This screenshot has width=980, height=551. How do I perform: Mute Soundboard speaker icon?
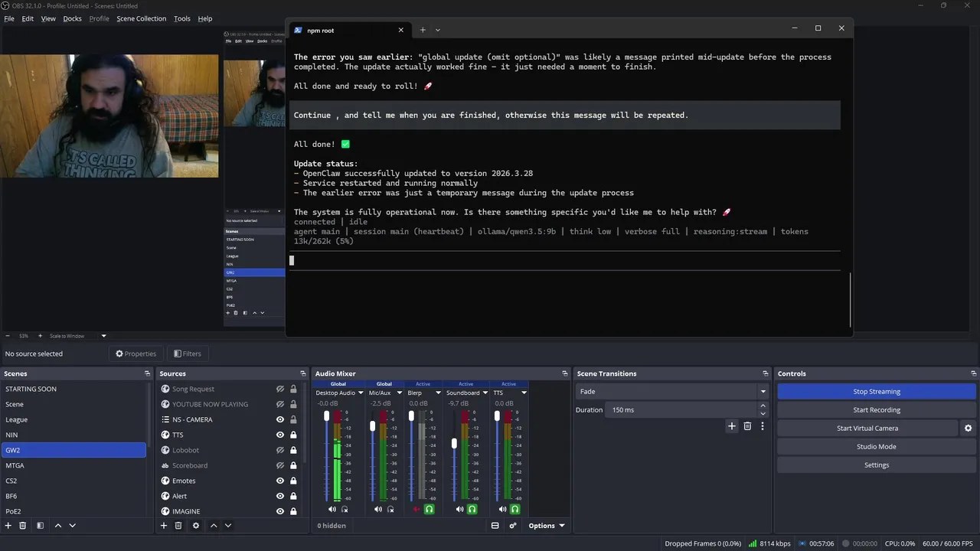click(460, 509)
